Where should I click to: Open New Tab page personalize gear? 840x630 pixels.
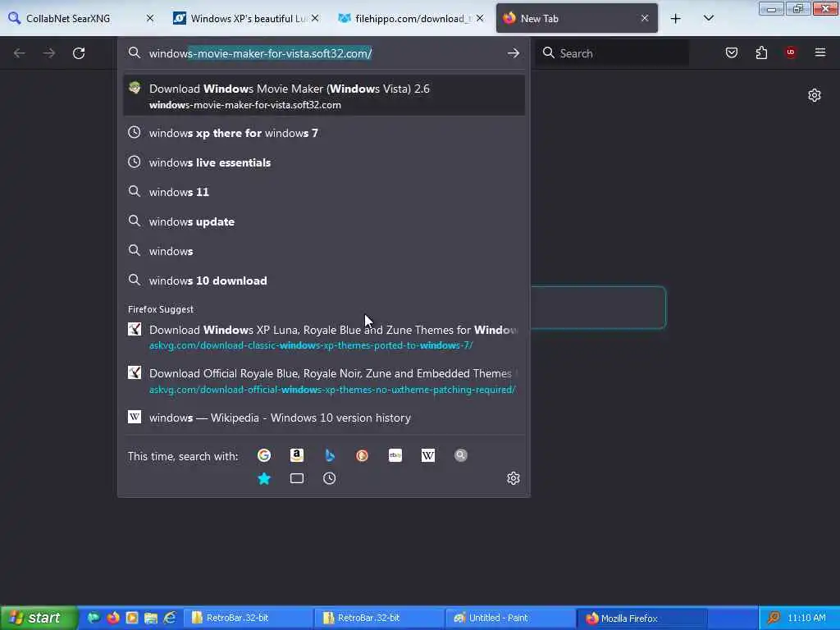click(815, 95)
